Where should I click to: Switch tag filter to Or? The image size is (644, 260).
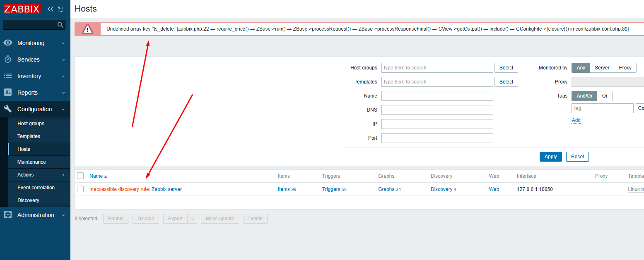tap(605, 96)
